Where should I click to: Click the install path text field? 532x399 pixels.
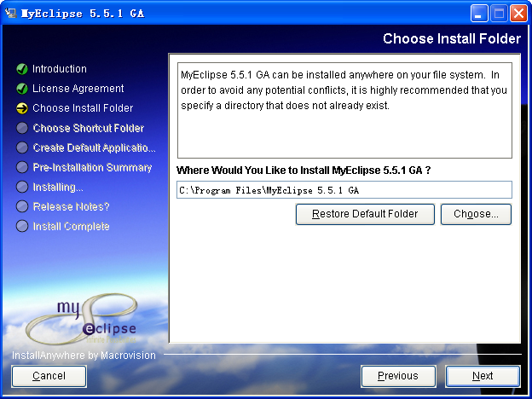(x=344, y=189)
